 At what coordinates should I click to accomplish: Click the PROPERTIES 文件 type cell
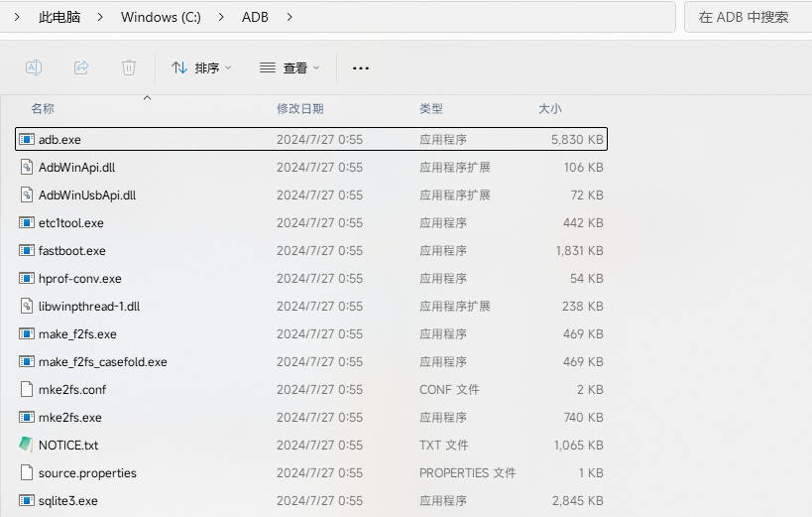click(x=467, y=473)
